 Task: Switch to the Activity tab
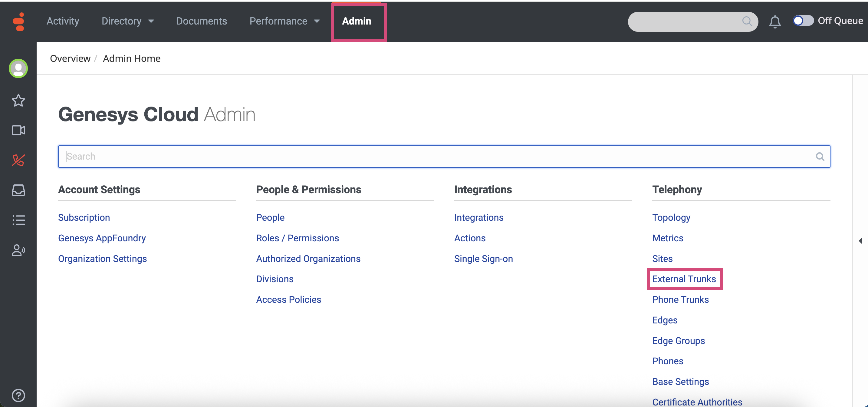coord(63,21)
